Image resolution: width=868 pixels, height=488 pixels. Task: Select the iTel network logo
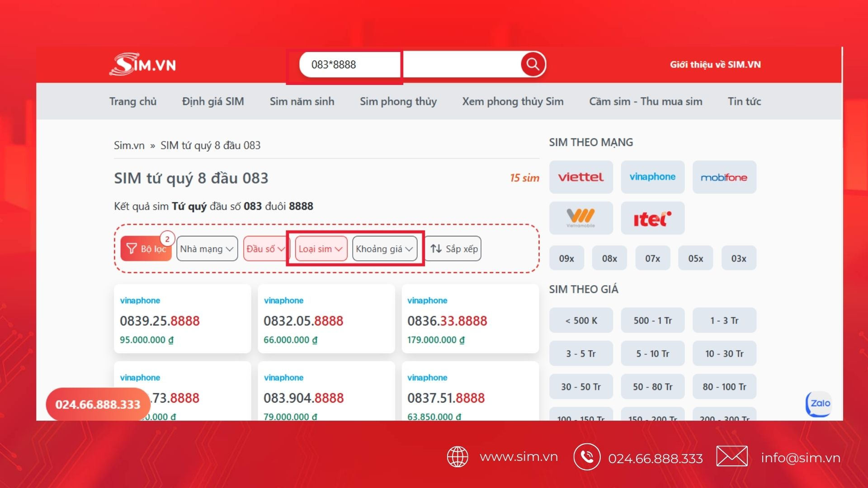coord(652,218)
